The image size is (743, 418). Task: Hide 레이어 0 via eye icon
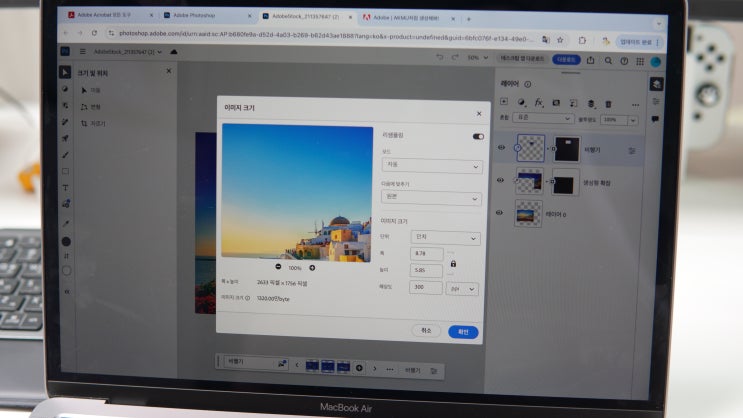(499, 213)
